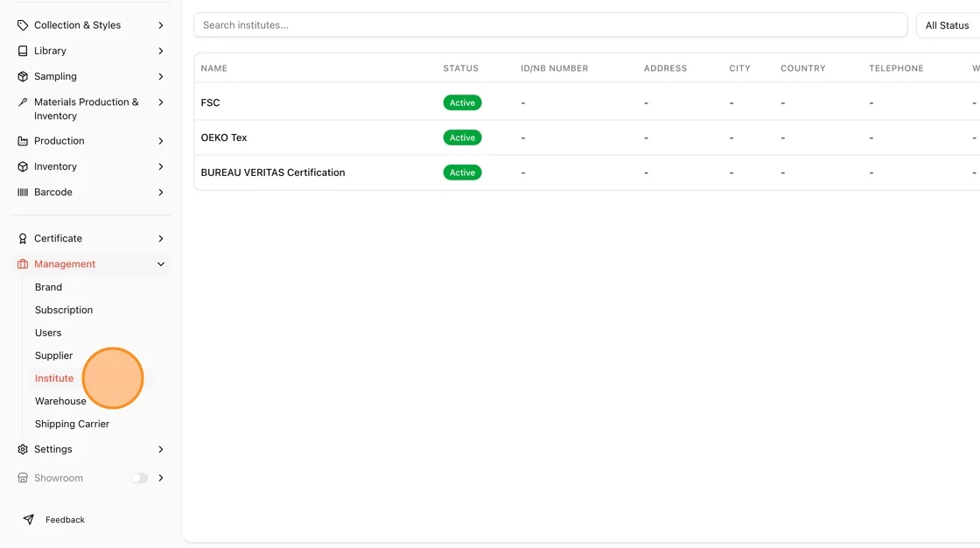Click the Active badge for FSC
Viewport: 980px width, 548px height.
tap(463, 102)
